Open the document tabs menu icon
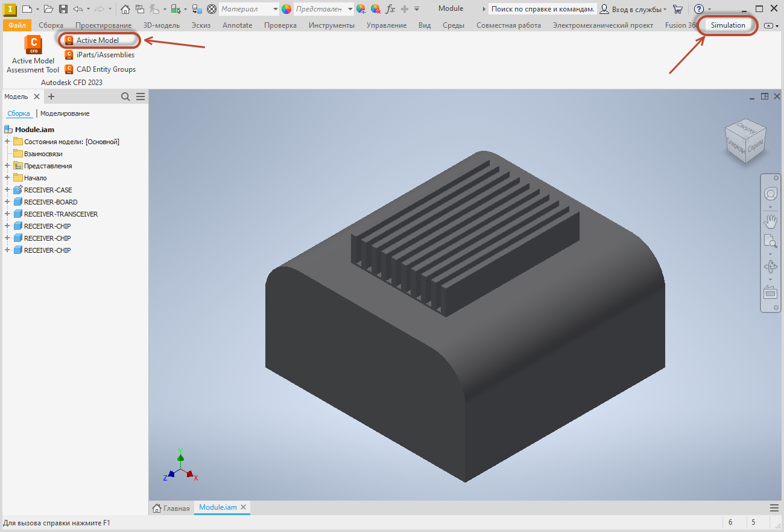The height and width of the screenshot is (532, 784). click(774, 507)
